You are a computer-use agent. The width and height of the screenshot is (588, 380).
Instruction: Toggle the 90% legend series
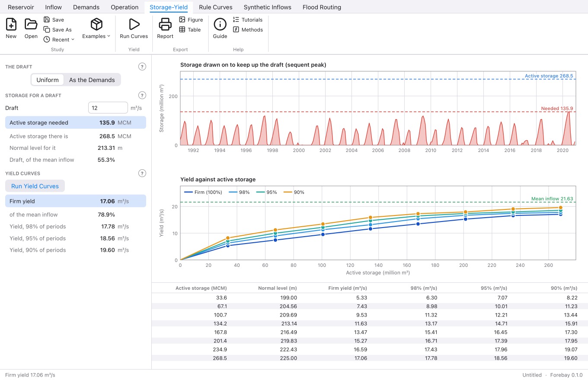[294, 192]
